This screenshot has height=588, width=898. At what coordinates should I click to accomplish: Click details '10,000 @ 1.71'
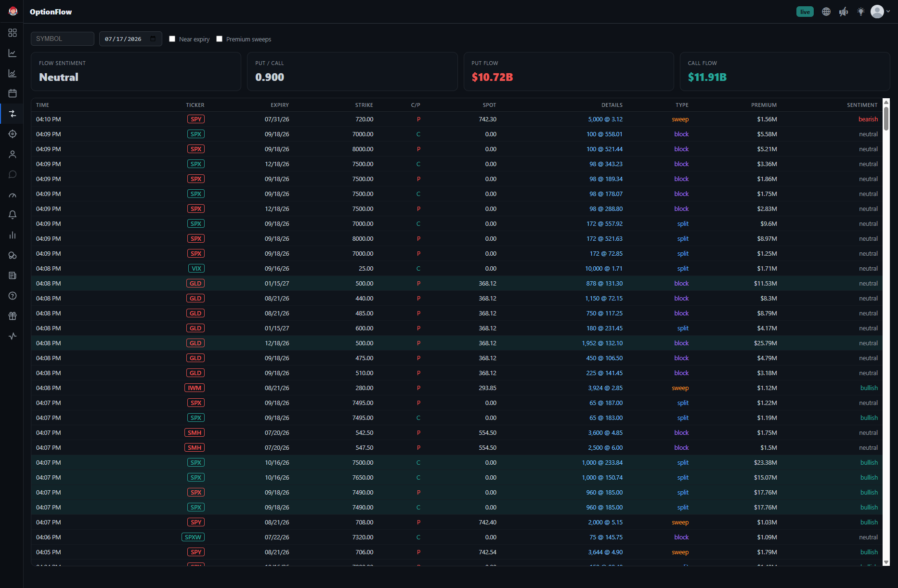coord(604,268)
